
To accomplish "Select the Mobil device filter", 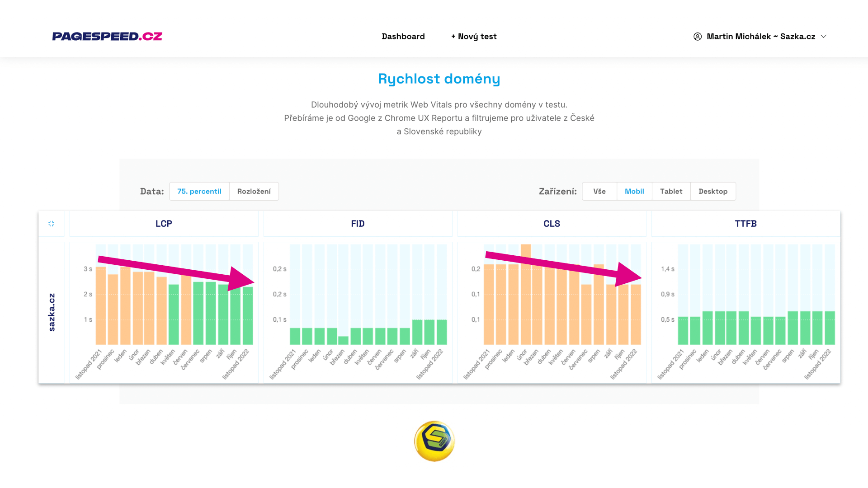I will point(634,191).
